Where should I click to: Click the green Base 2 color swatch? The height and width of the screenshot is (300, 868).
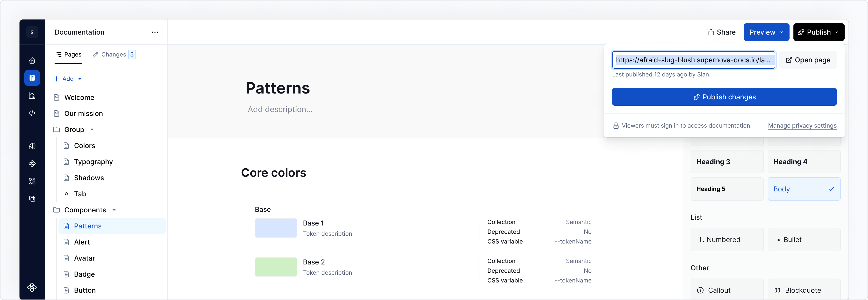[276, 267]
